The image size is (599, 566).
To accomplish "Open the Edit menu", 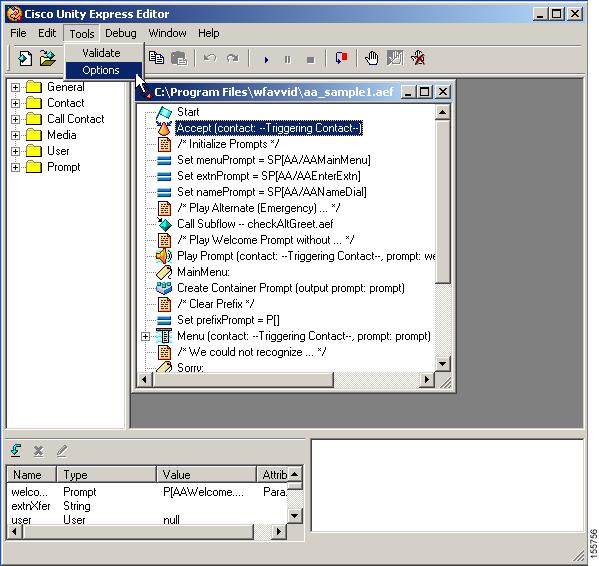I will 47,33.
